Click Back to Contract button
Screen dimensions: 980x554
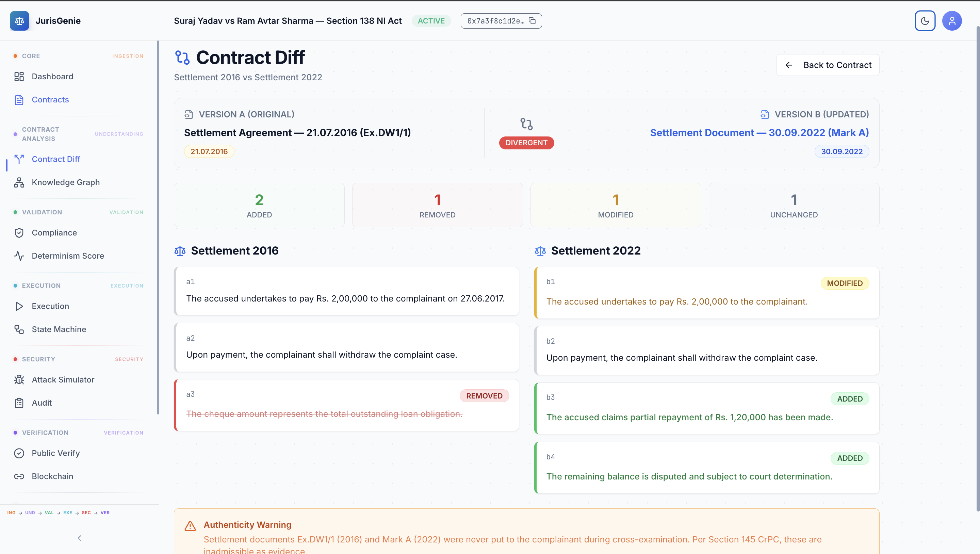(828, 65)
